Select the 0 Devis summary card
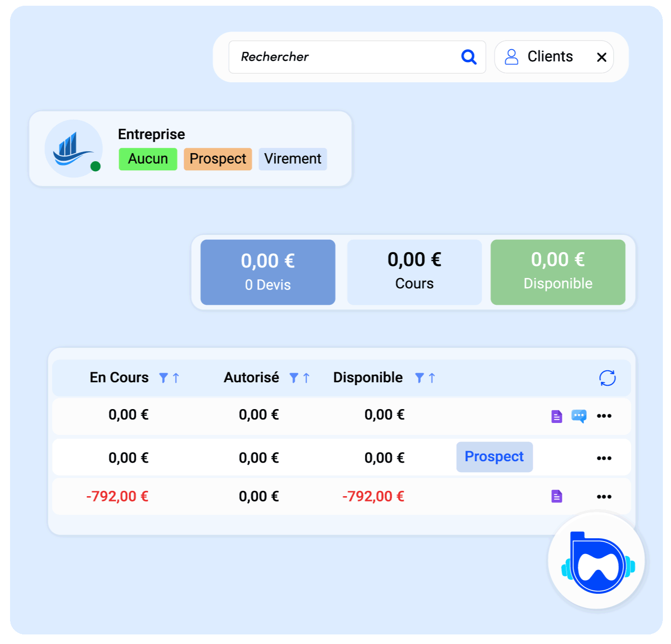This screenshot has width=671, height=644. click(x=268, y=272)
